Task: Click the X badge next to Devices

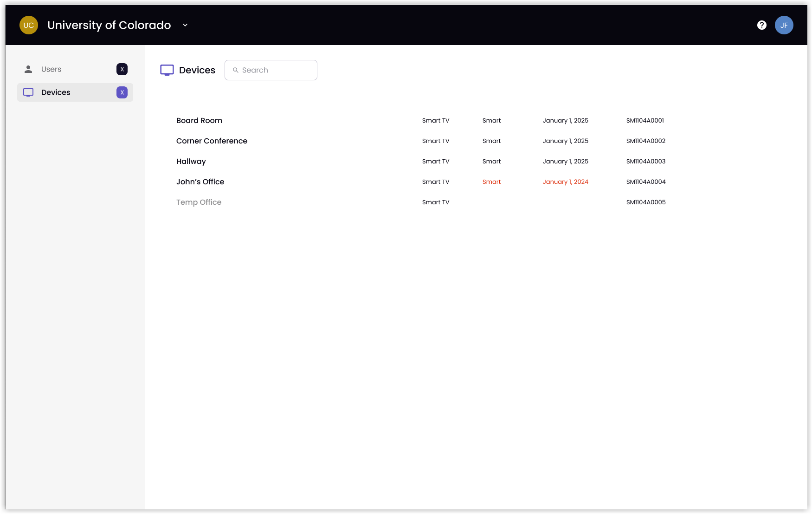Action: 122,92
